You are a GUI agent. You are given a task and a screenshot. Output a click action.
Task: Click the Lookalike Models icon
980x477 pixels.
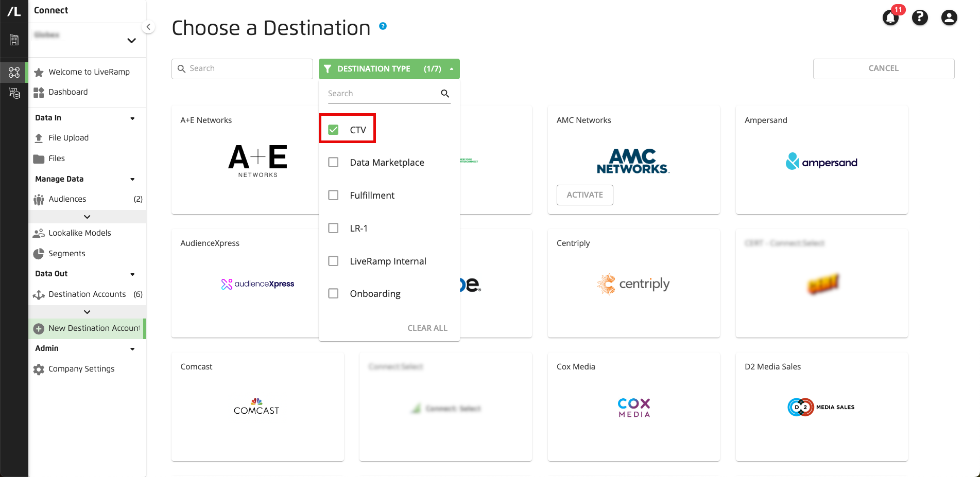click(39, 233)
